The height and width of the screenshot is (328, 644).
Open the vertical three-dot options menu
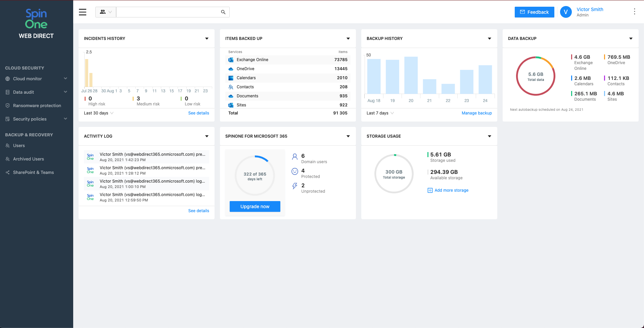pyautogui.click(x=634, y=12)
